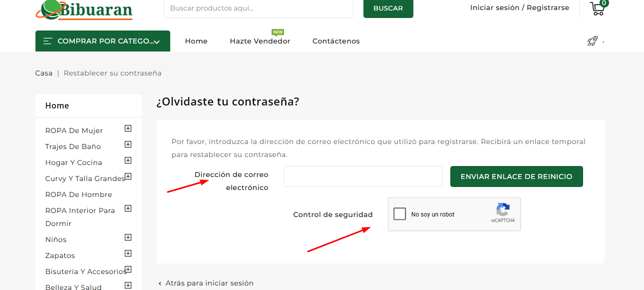Expand ROPA Interior Para Dormir category
This screenshot has height=290, width=644.
pos(128,208)
